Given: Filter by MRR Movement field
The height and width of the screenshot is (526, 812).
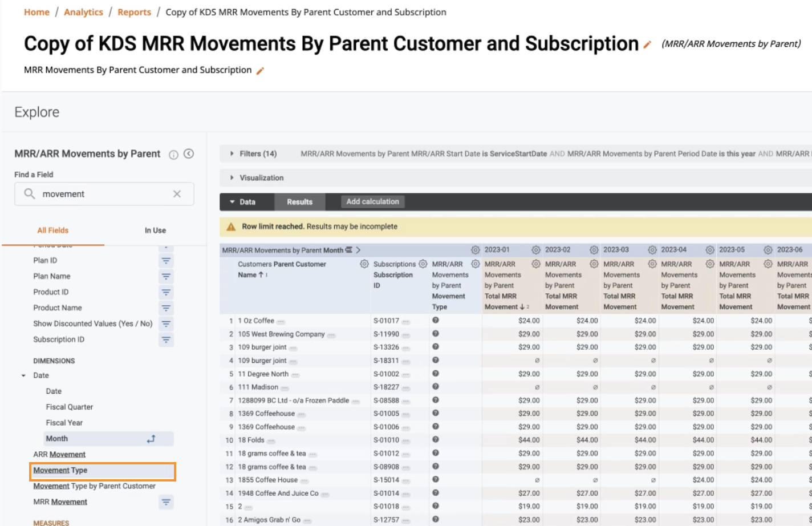Looking at the screenshot, I should pyautogui.click(x=166, y=502).
